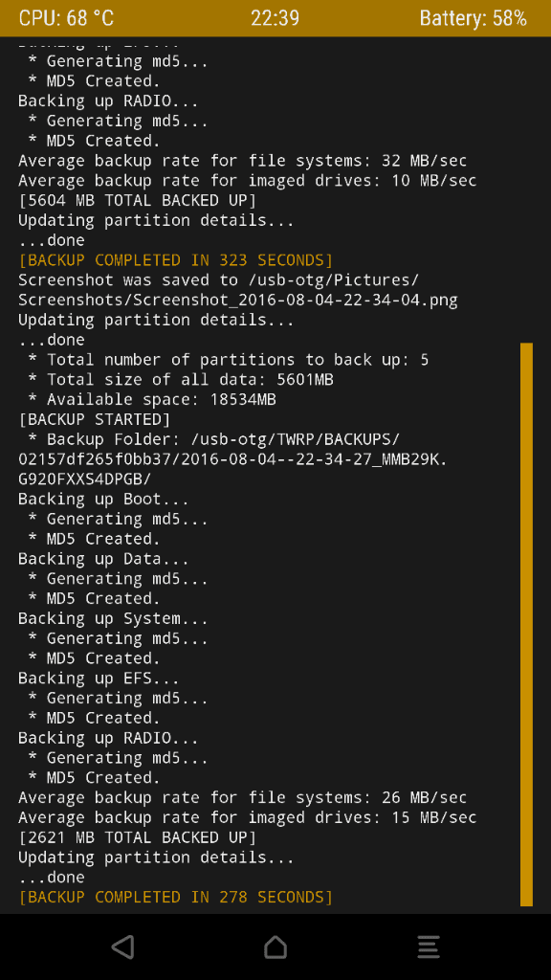Tap the Back navigation triangle icon

pos(123,947)
